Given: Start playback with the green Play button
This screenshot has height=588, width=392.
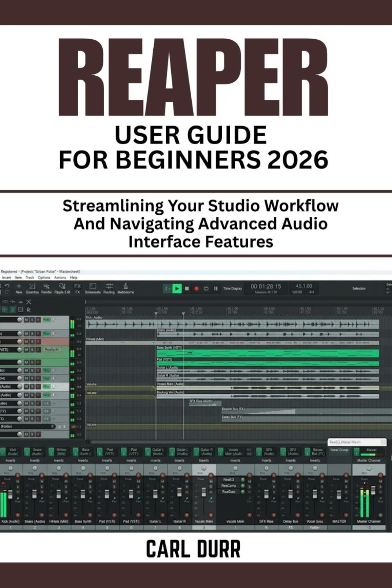Looking at the screenshot, I should [x=177, y=289].
